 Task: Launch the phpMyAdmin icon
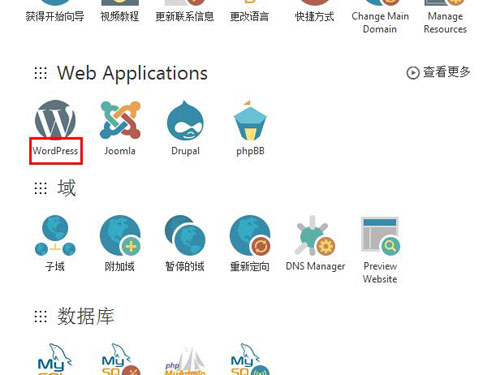click(185, 361)
